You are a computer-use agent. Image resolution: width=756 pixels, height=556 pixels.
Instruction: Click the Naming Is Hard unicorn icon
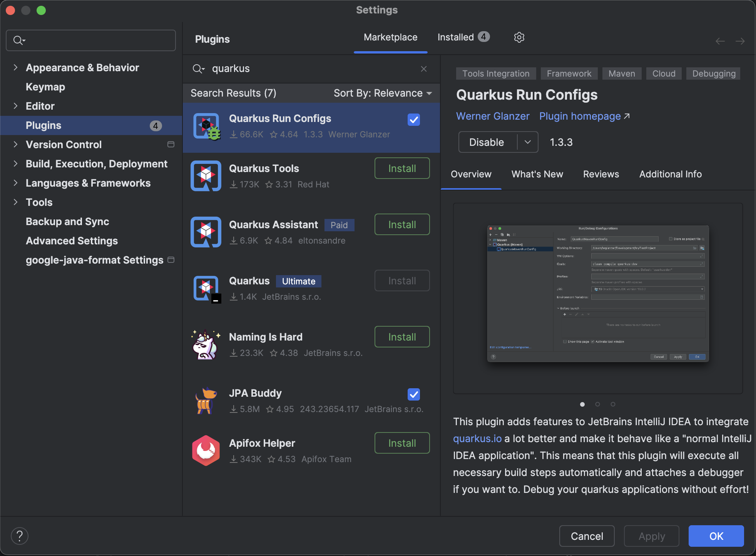[x=206, y=344]
